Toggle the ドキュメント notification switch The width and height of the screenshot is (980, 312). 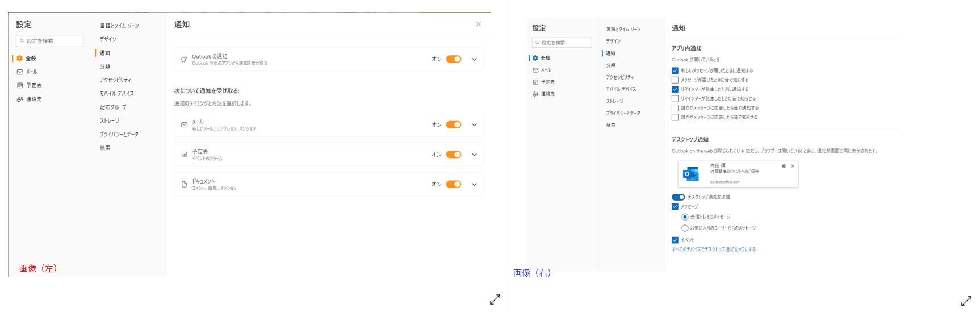click(454, 184)
